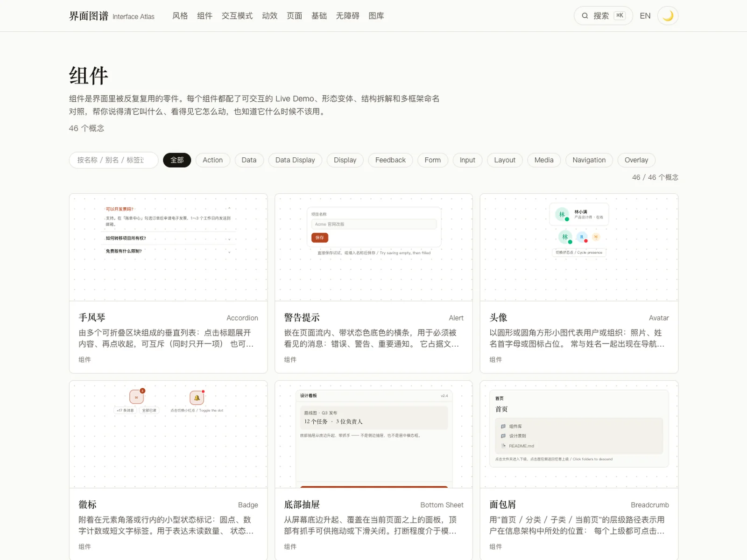This screenshot has width=747, height=560.
Task: Open the 手风琴 Accordion card title
Action: pyautogui.click(x=92, y=318)
